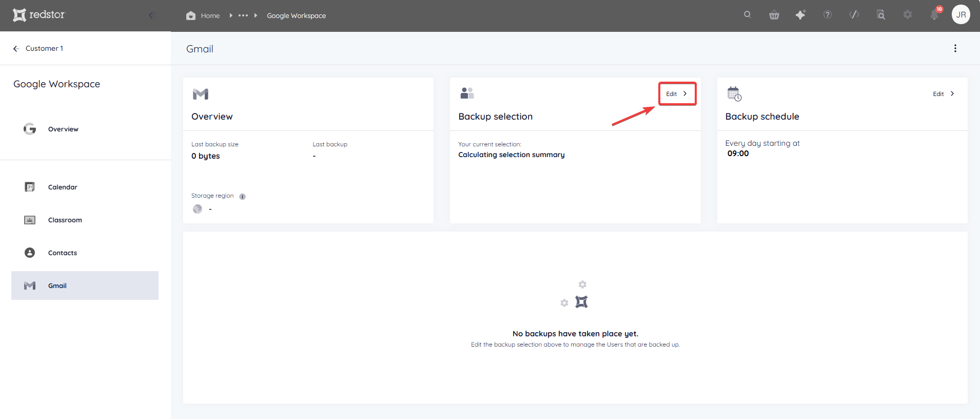This screenshot has height=419, width=980.
Task: Click the 'Backup selection' card title
Action: 496,117
